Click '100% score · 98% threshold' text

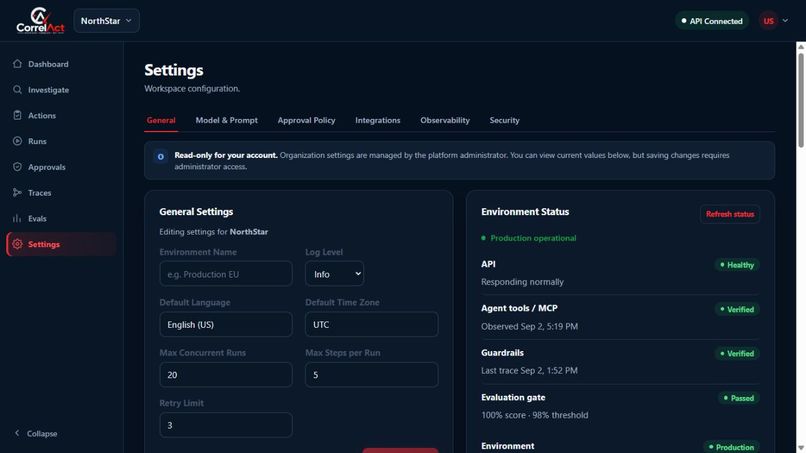535,415
